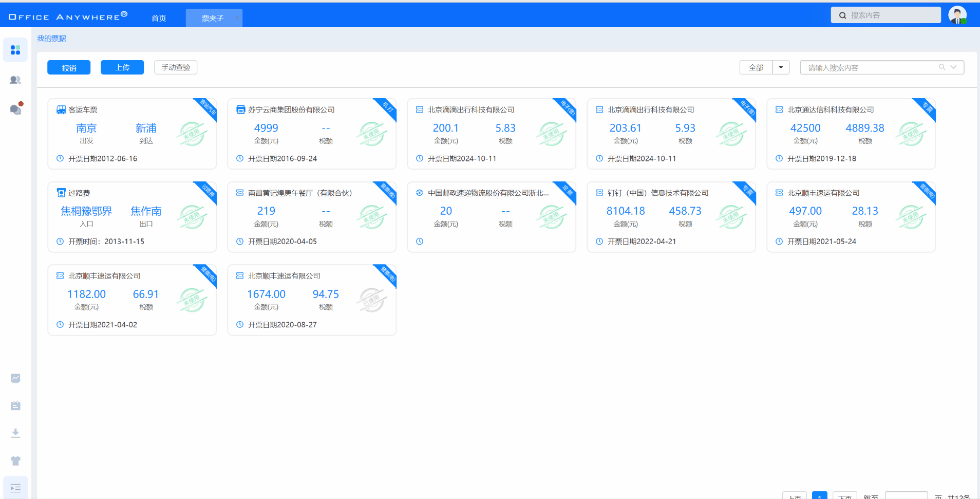Viewport: 980px width, 499px height.
Task: Click the 我的票据 breadcrumb link
Action: pyautogui.click(x=51, y=39)
